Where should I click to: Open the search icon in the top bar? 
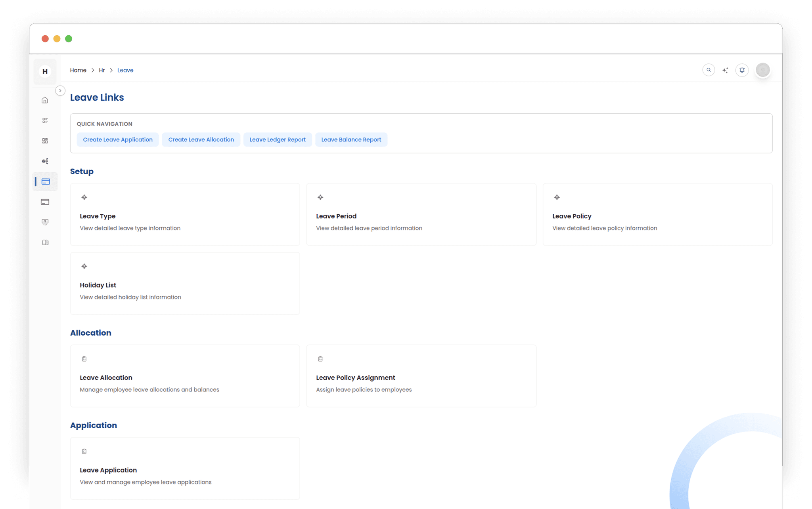[709, 70]
